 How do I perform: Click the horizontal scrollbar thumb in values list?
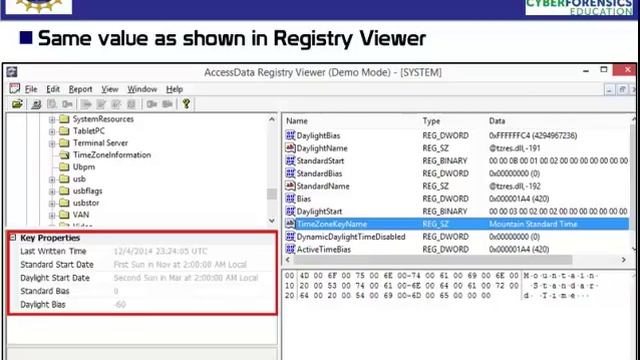[433, 260]
